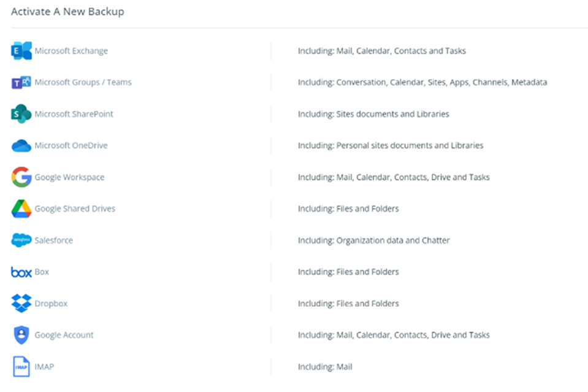588x392 pixels.
Task: Select the Google Drive triangle icon
Action: pos(21,209)
